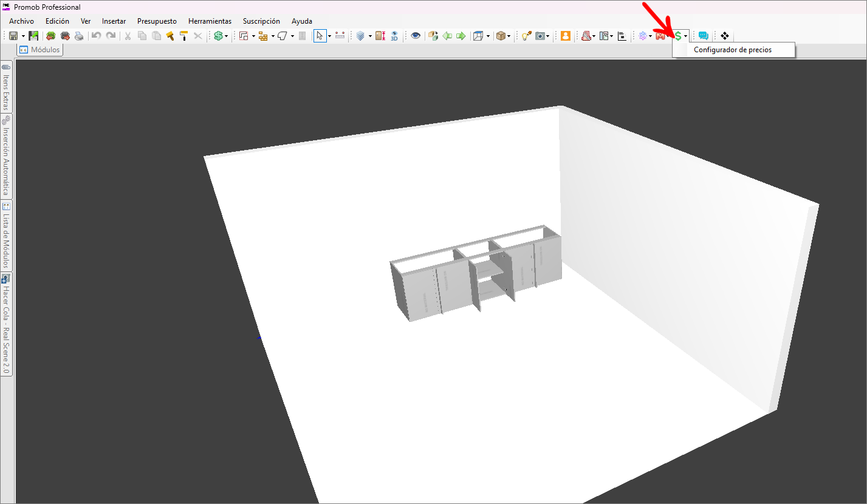
Task: Activate the arrow selection cursor tool
Action: (320, 36)
